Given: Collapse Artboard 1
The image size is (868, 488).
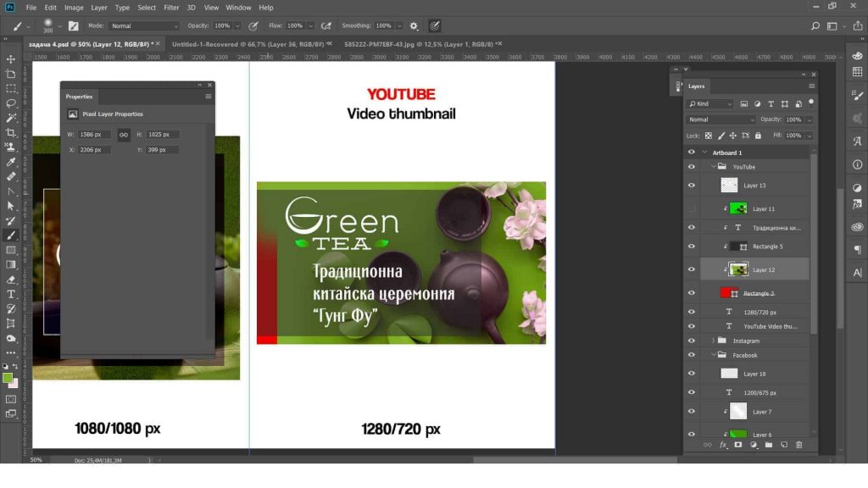Looking at the screenshot, I should click(x=704, y=152).
